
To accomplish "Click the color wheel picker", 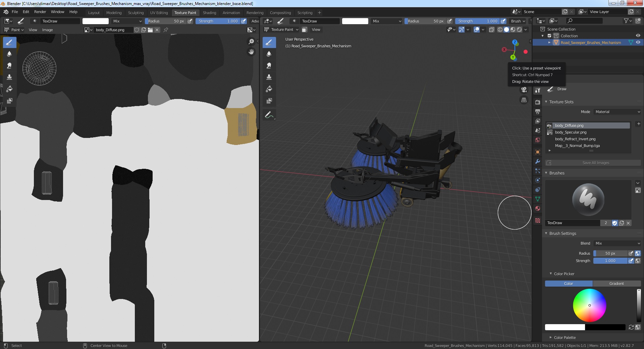I will pos(589,305).
